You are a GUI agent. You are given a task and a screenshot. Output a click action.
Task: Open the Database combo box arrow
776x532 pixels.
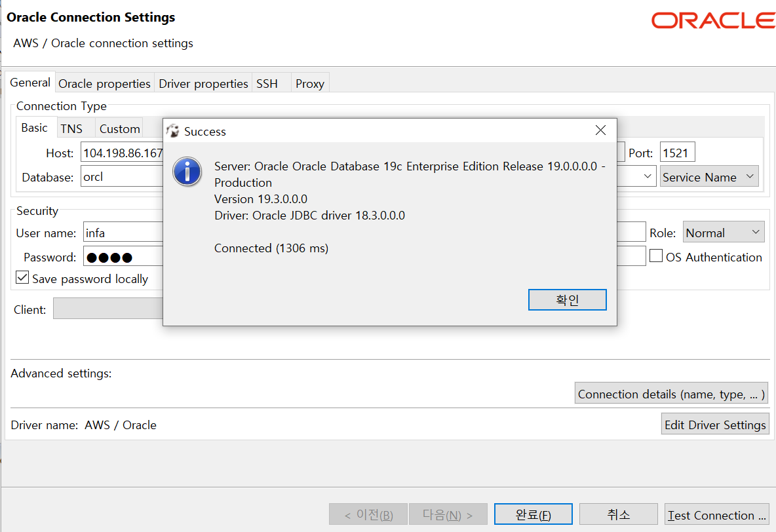(648, 177)
